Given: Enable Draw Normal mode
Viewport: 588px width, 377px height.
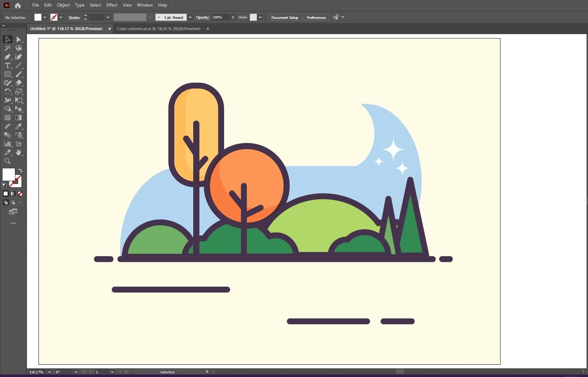Looking at the screenshot, I should tap(5, 202).
